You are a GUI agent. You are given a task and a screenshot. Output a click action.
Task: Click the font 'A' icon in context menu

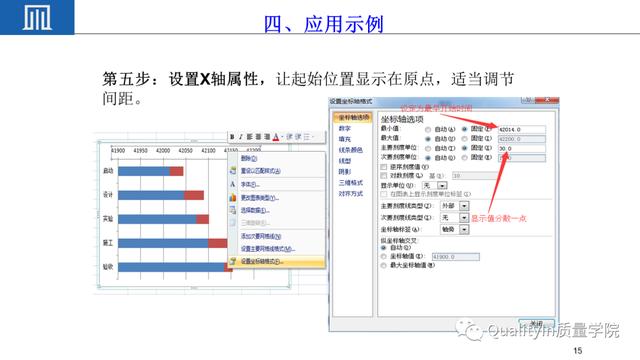point(233,184)
